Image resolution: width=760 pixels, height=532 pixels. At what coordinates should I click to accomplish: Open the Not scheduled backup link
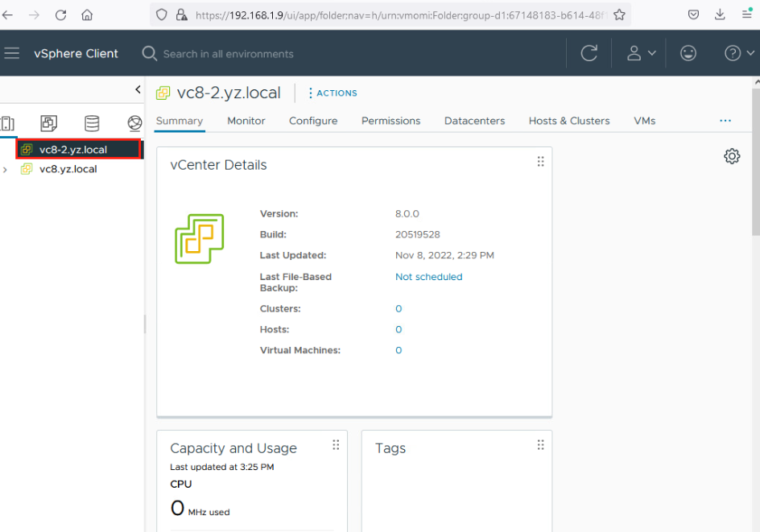click(428, 276)
